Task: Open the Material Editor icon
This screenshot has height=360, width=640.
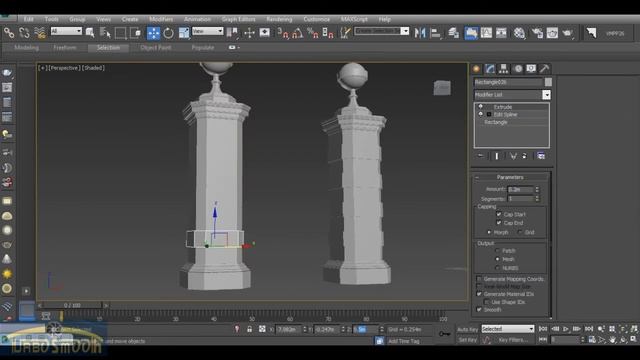Action: tap(519, 33)
